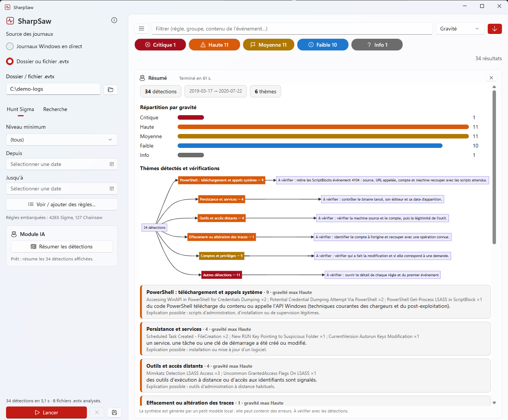Open the Jusqu'à calendar picker icon
508x420 pixels.
112,189
